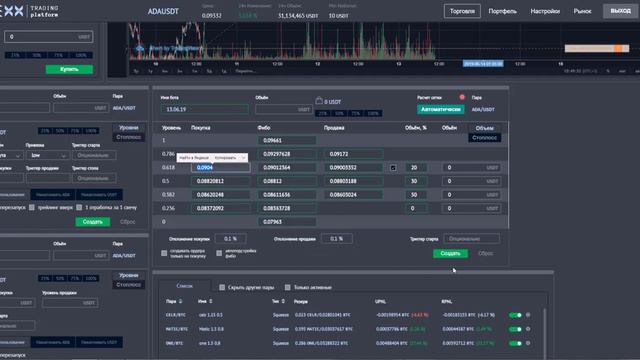This screenshot has height=360, width=640.
Task: Click the green Купить button
Action: point(69,69)
